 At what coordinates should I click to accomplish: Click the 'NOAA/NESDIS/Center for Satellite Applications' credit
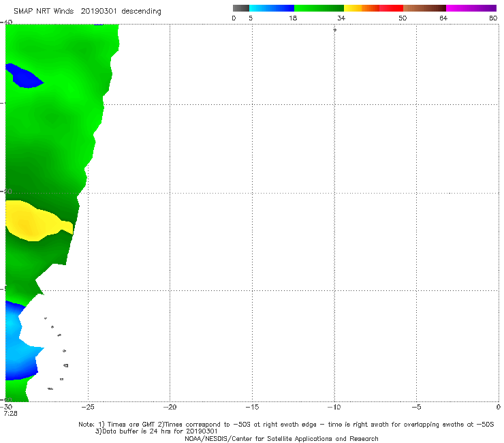point(281,438)
